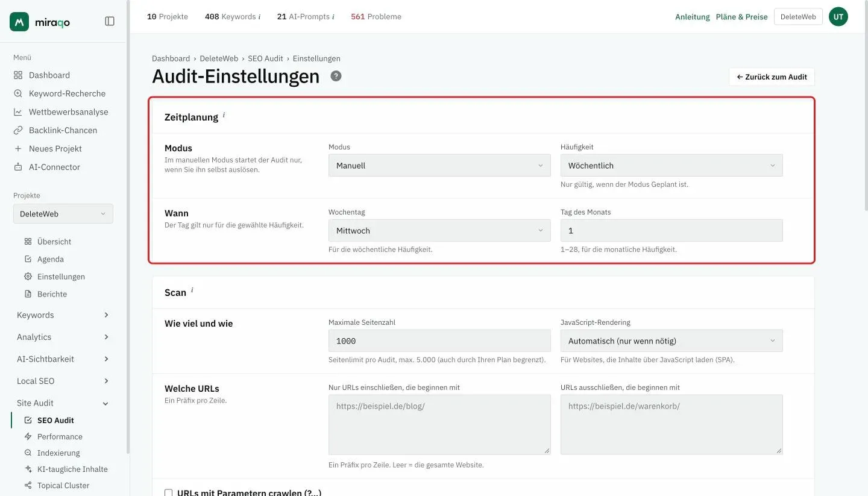Screen dimensions: 868x496
Task: Click the Wettbewerbsanalyse chart icon
Action: click(18, 112)
